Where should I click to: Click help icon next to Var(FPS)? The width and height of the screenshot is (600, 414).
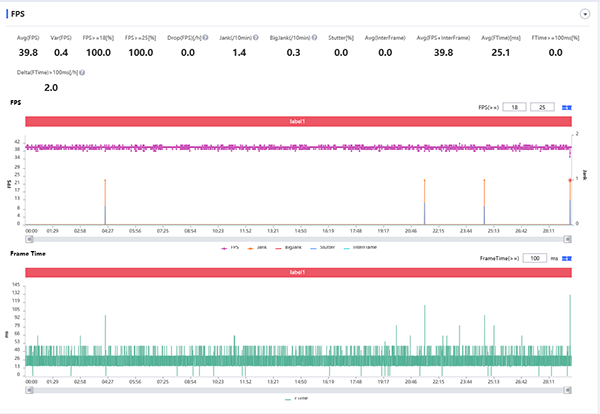(74, 37)
